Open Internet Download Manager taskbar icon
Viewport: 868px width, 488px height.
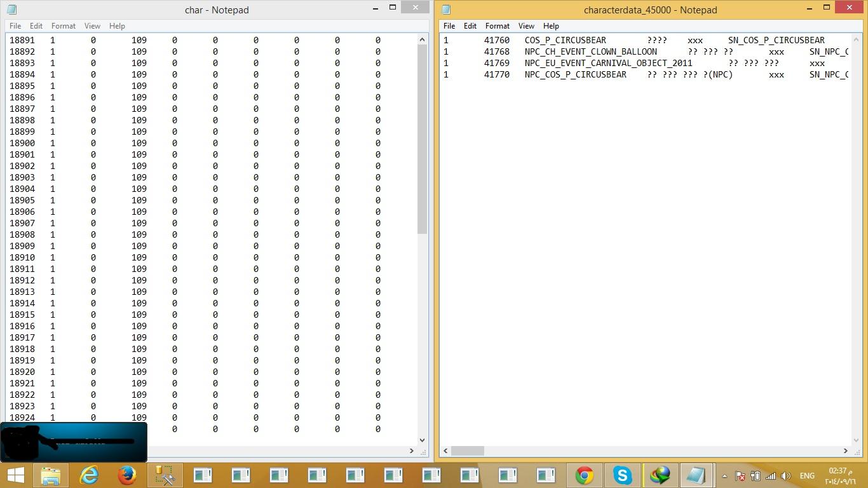coord(660,475)
